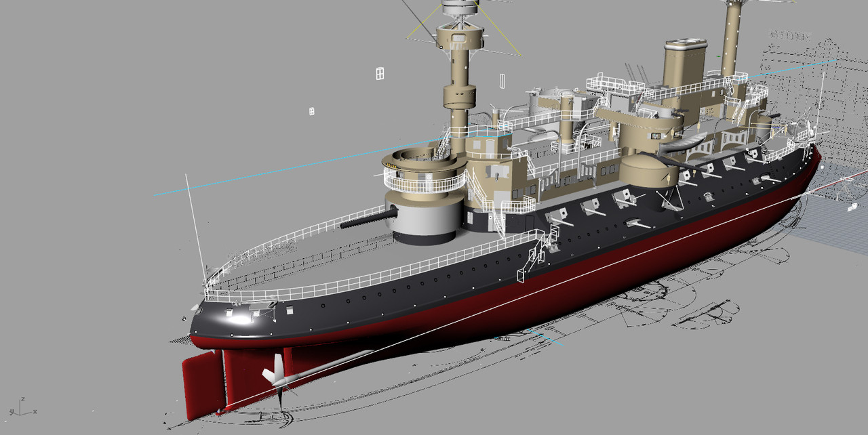Select the dome-shaped tan side turret
Viewport: 868px width, 435px height.
pos(650,170)
